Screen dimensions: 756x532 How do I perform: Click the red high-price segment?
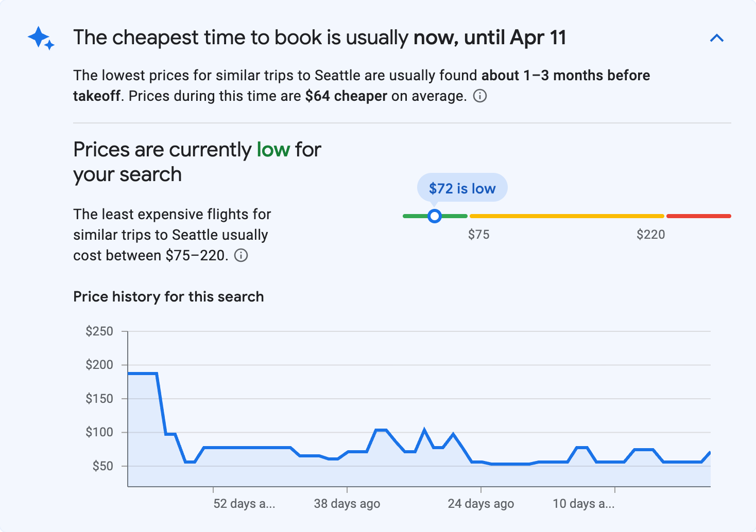[x=699, y=216]
